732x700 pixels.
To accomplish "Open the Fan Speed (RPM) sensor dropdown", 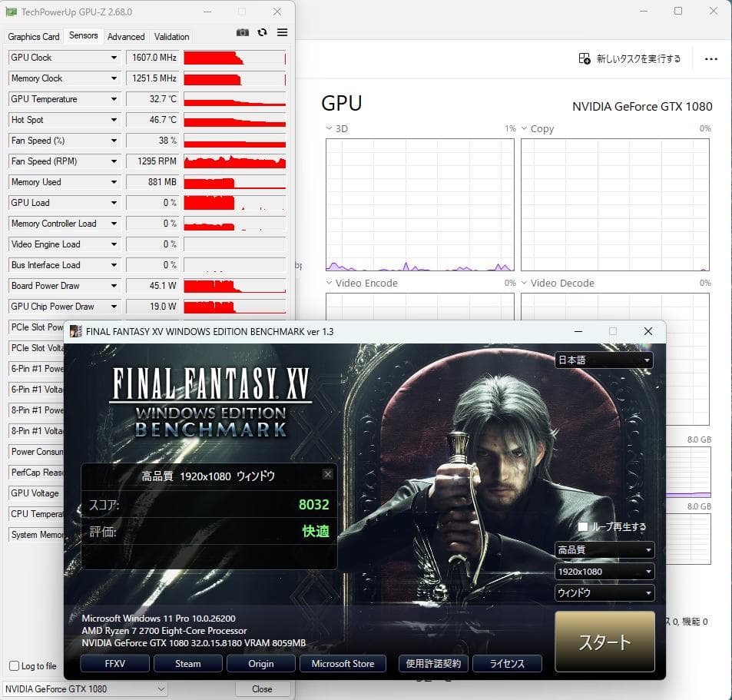I will [x=114, y=161].
